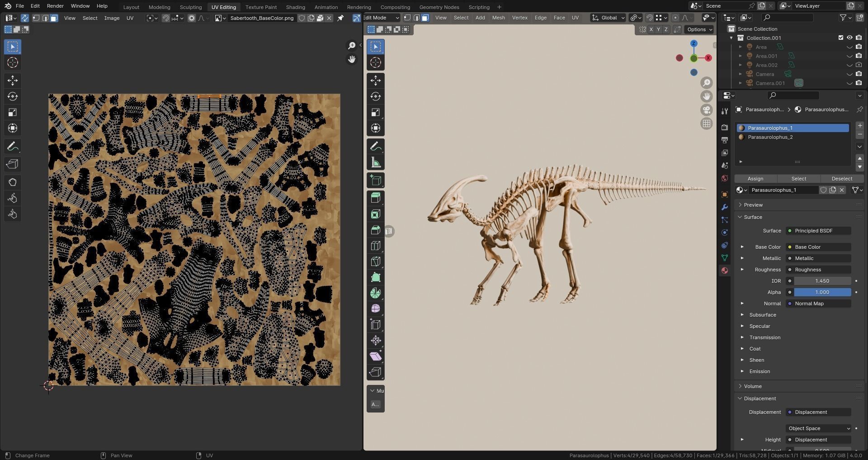Expand the Area.002 outliner item
Screen dimensions: 868x460
(x=740, y=65)
